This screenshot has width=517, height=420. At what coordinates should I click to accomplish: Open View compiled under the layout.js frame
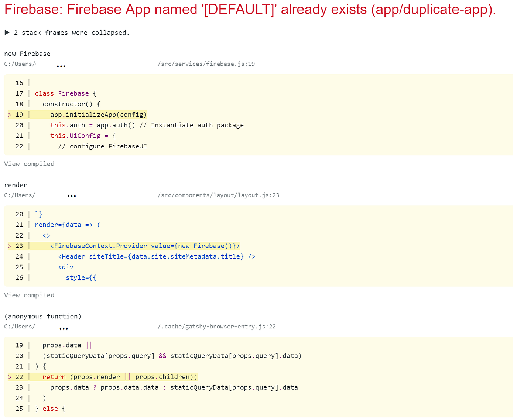(x=29, y=295)
